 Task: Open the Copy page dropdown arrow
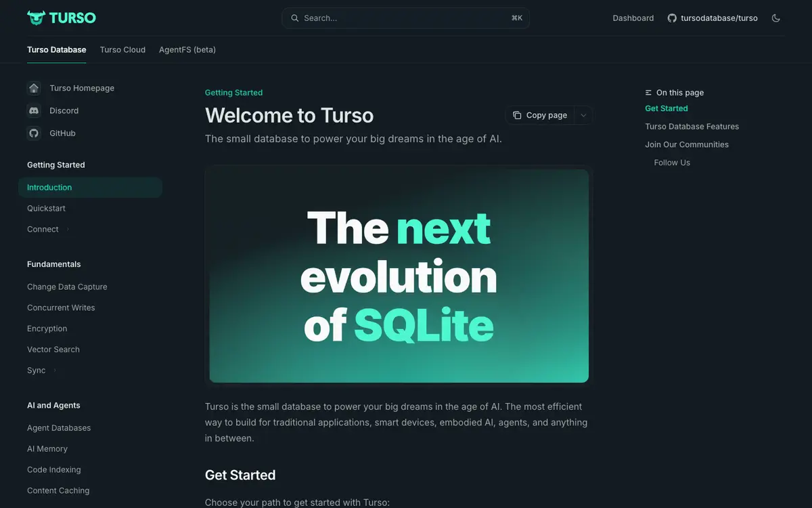(x=583, y=115)
